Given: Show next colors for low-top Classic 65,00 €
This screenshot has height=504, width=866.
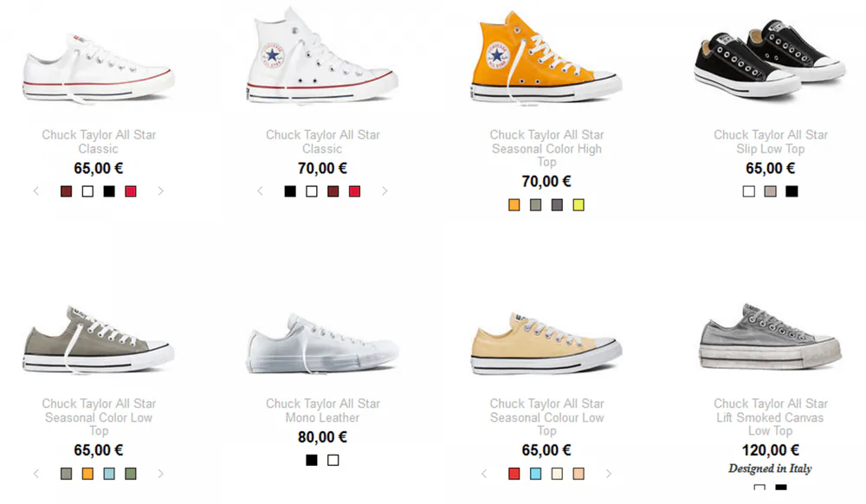Looking at the screenshot, I should click(x=161, y=191).
